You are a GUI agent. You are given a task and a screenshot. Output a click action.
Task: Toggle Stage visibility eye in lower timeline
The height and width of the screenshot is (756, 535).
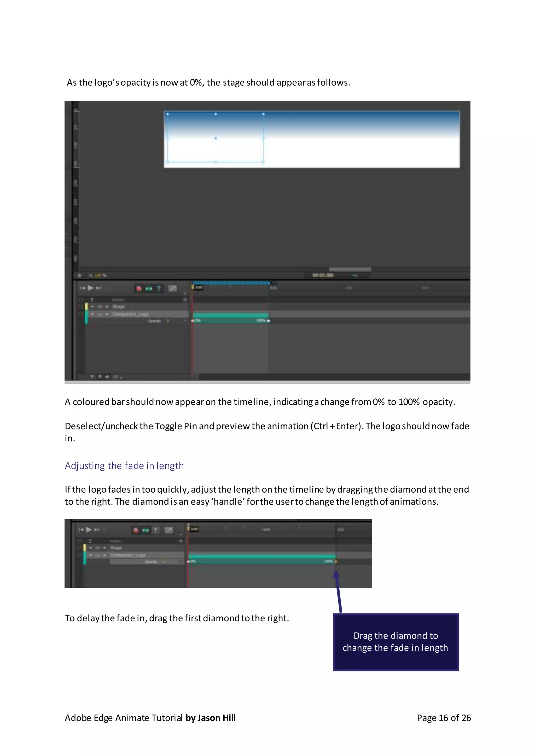tap(97, 548)
